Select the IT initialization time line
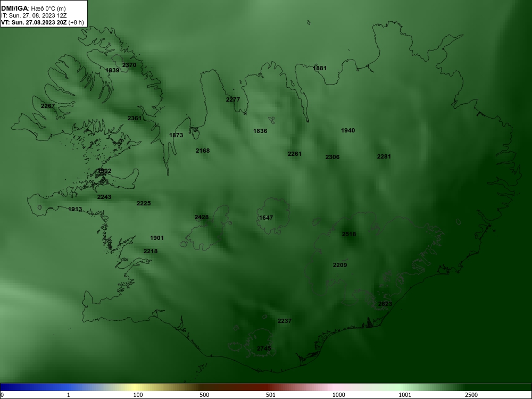532x399 pixels. [x=34, y=15]
